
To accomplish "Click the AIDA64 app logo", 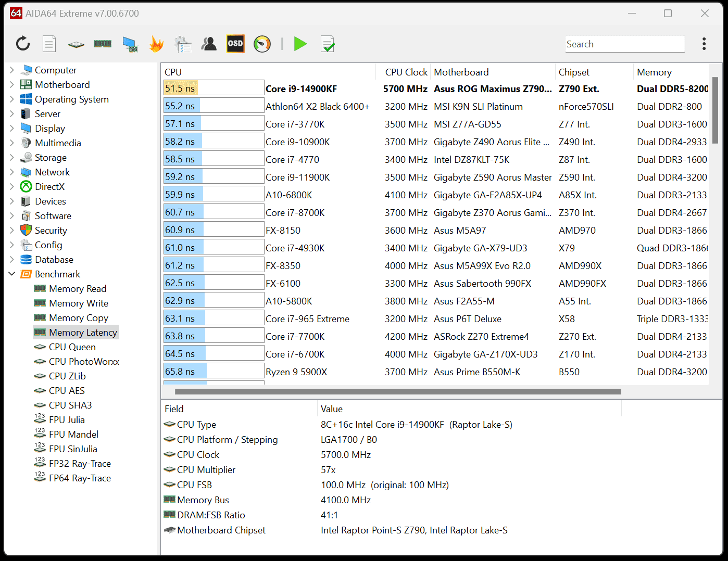I will (16, 13).
